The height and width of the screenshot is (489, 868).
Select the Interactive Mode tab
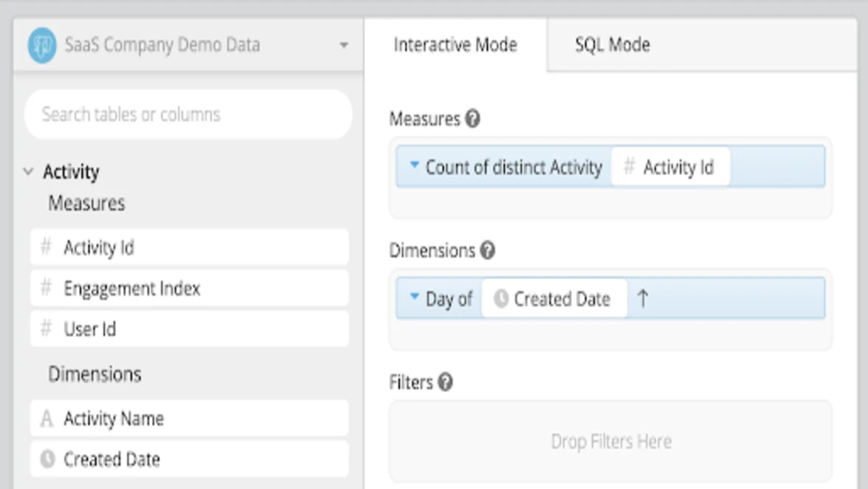pyautogui.click(x=455, y=45)
